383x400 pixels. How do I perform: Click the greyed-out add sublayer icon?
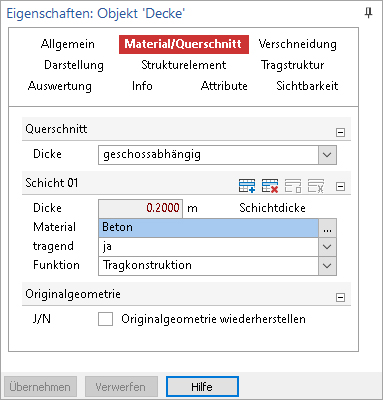pos(293,186)
